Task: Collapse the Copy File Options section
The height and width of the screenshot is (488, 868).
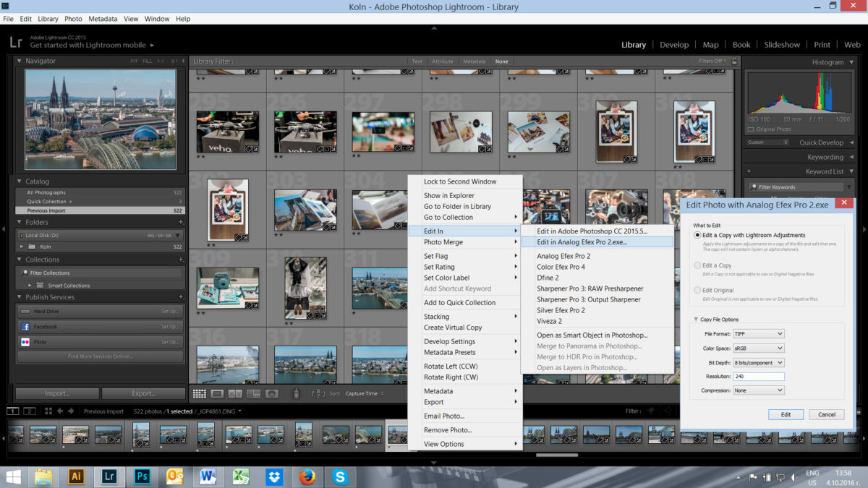Action: 696,320
